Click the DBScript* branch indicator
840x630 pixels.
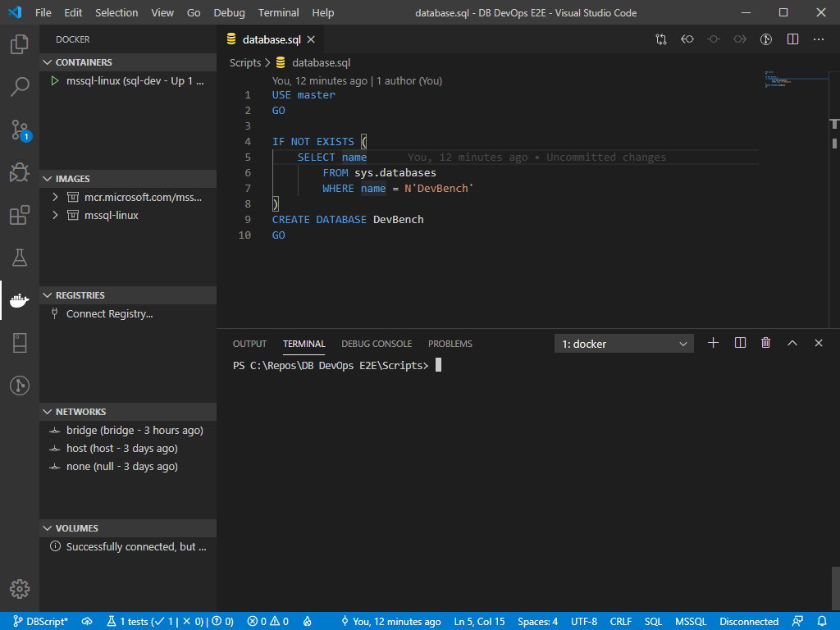[x=41, y=622]
